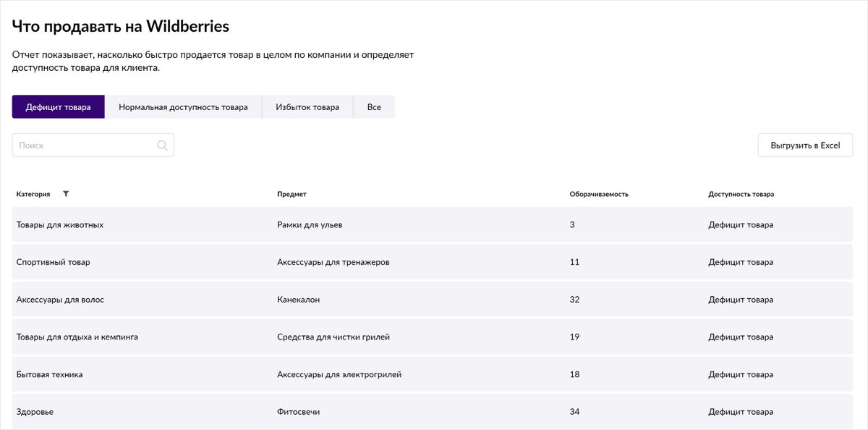
Task: Select the Товары для животных category cell
Action: click(60, 225)
